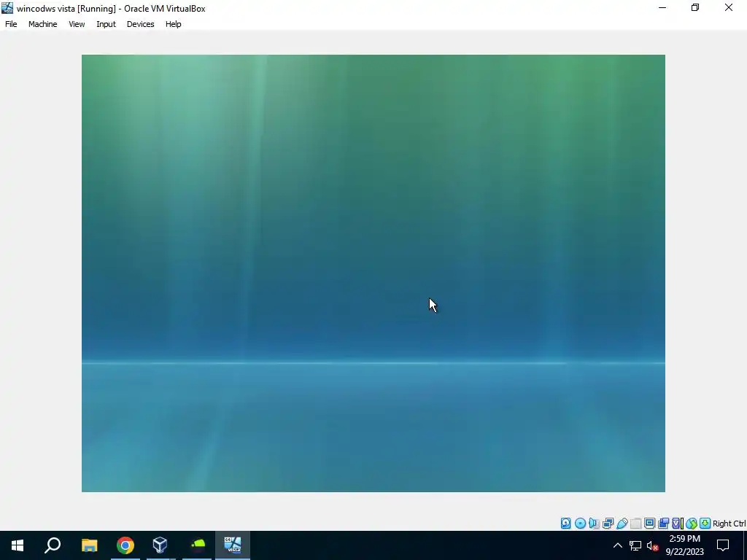Close the VirtualBox VM window
Screen dimensions: 747x560
click(x=729, y=7)
